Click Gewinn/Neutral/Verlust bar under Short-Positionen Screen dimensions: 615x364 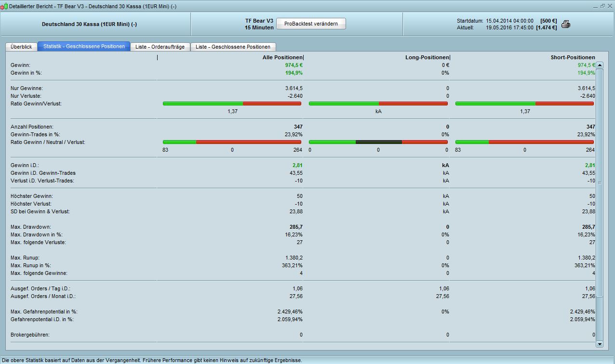click(x=524, y=142)
